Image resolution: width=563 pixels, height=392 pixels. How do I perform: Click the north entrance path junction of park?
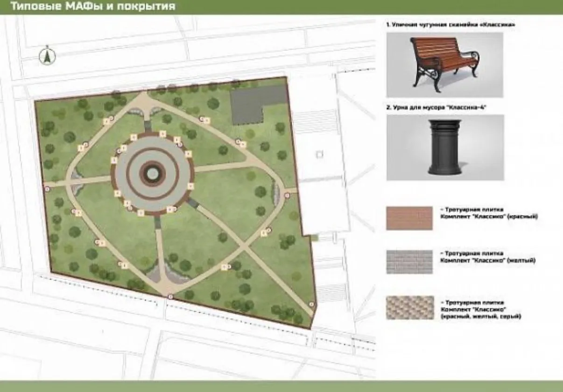pyautogui.click(x=145, y=96)
